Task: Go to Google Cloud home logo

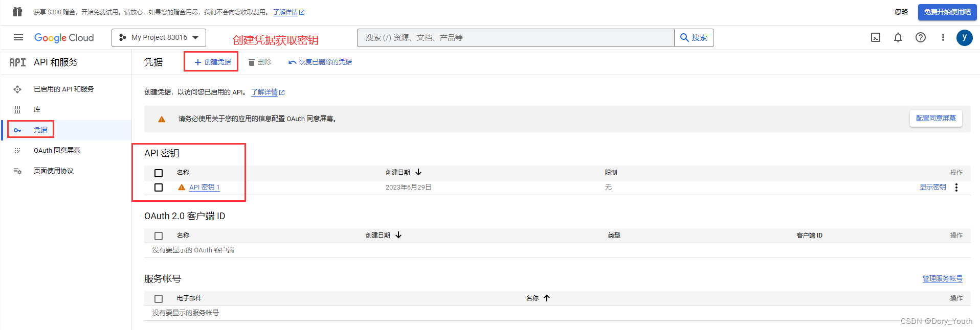Action: pyautogui.click(x=64, y=38)
